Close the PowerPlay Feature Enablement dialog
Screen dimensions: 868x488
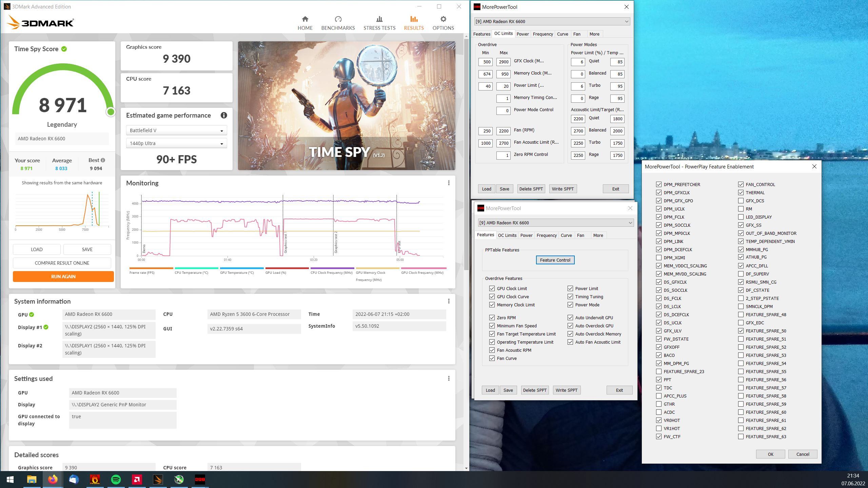pyautogui.click(x=814, y=166)
